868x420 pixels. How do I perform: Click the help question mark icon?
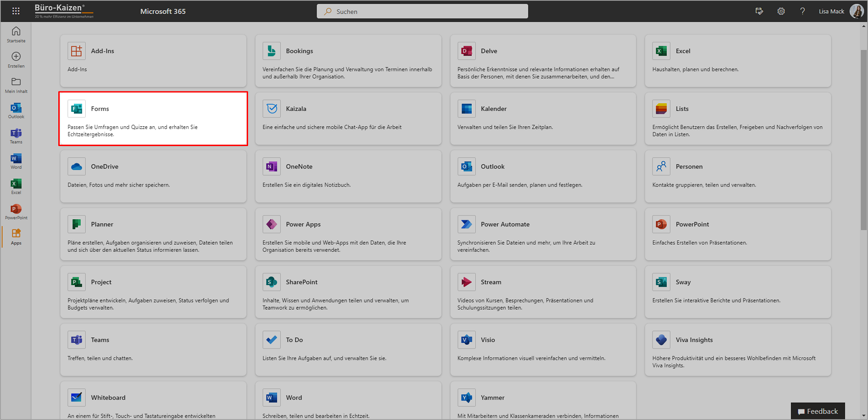tap(802, 11)
